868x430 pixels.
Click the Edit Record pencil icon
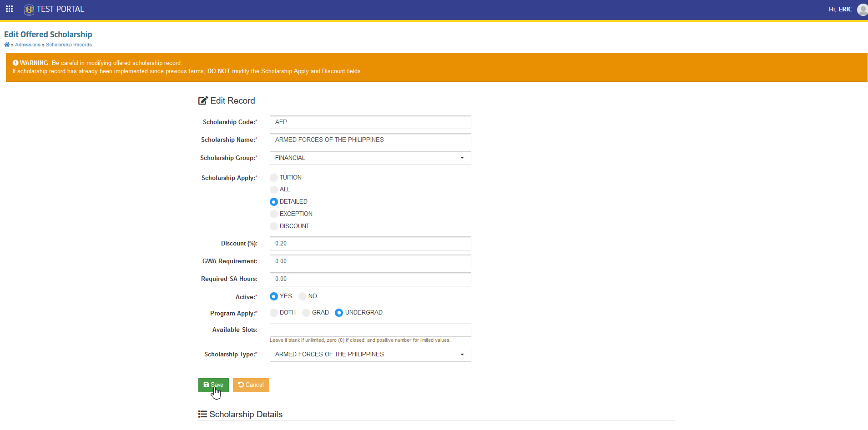[203, 100]
